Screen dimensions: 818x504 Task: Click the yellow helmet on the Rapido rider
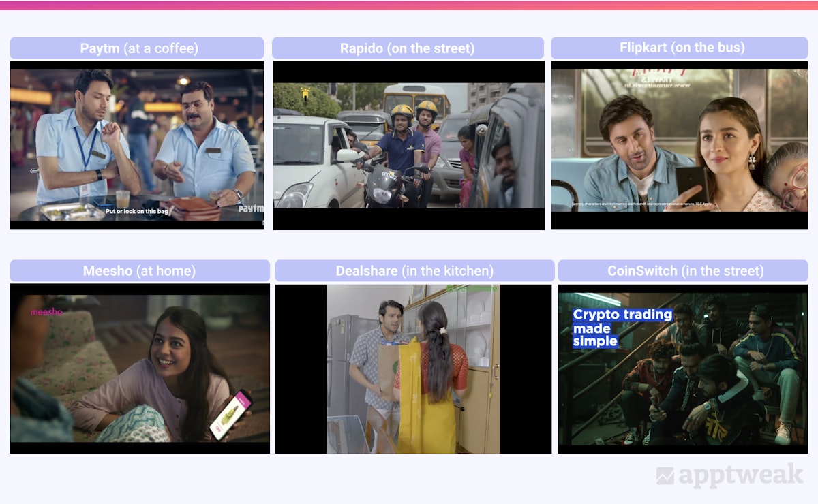pyautogui.click(x=402, y=111)
